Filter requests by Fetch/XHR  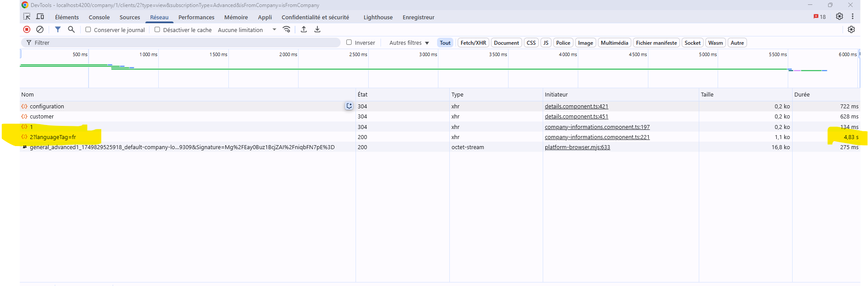click(473, 43)
